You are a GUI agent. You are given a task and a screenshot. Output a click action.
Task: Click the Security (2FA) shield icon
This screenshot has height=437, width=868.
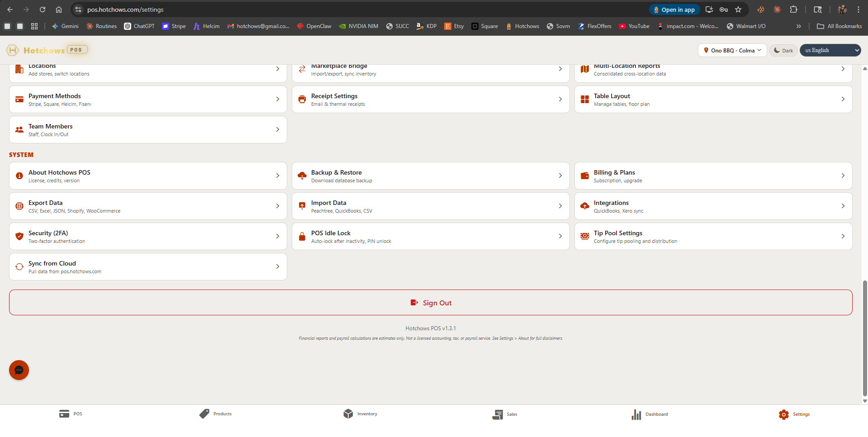[x=19, y=236]
